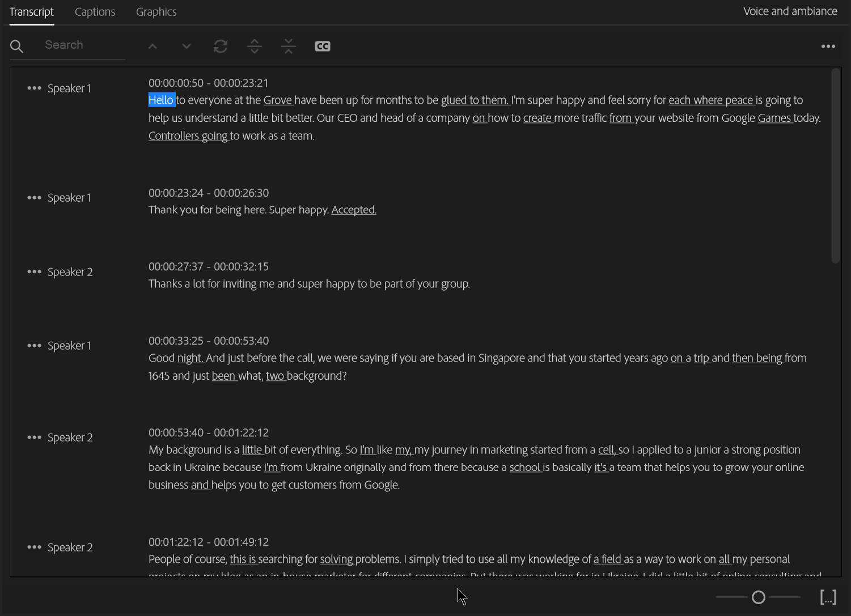This screenshot has width=851, height=616.
Task: Open speaker menu on the Singapore question segment
Action: coord(34,345)
